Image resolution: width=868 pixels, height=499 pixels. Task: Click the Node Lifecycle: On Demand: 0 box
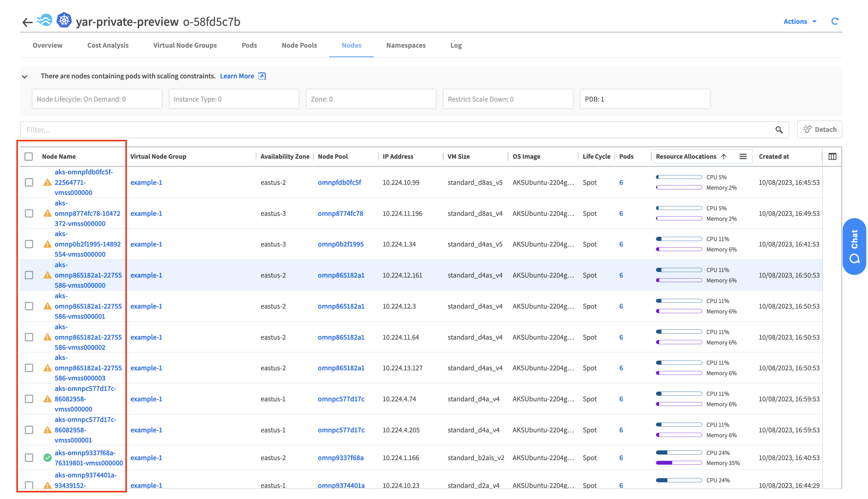tap(97, 99)
